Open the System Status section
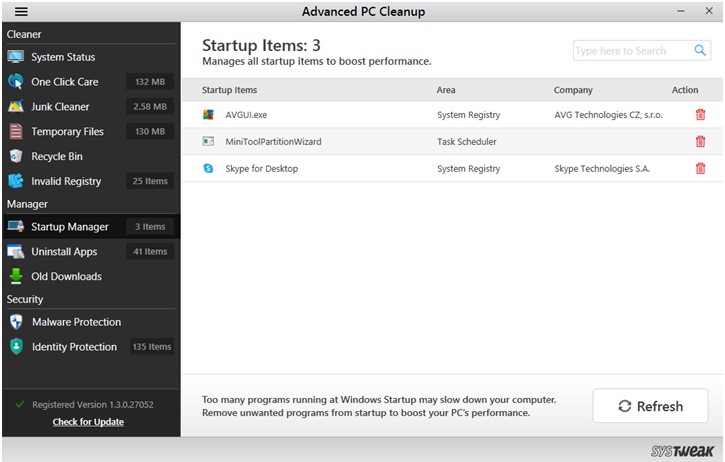725x462 pixels. click(x=63, y=57)
